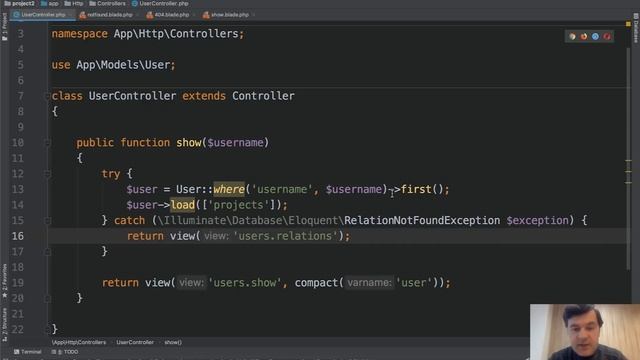This screenshot has width=640, height=360.
Task: Collapse the catch block fold marker at line 15
Action: click(47, 221)
